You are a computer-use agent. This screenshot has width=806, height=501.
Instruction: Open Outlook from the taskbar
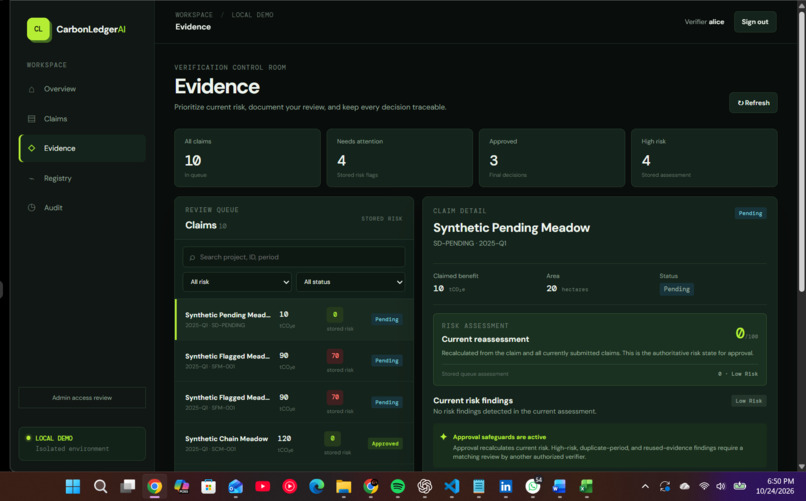235,486
